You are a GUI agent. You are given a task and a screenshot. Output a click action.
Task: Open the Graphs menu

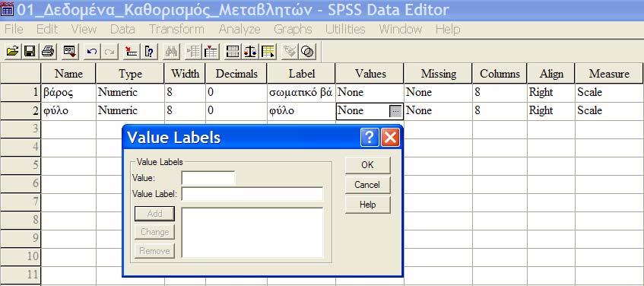coord(293,29)
